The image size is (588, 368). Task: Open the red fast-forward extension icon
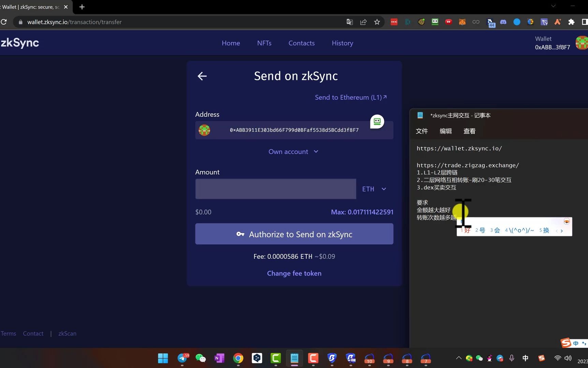point(449,22)
